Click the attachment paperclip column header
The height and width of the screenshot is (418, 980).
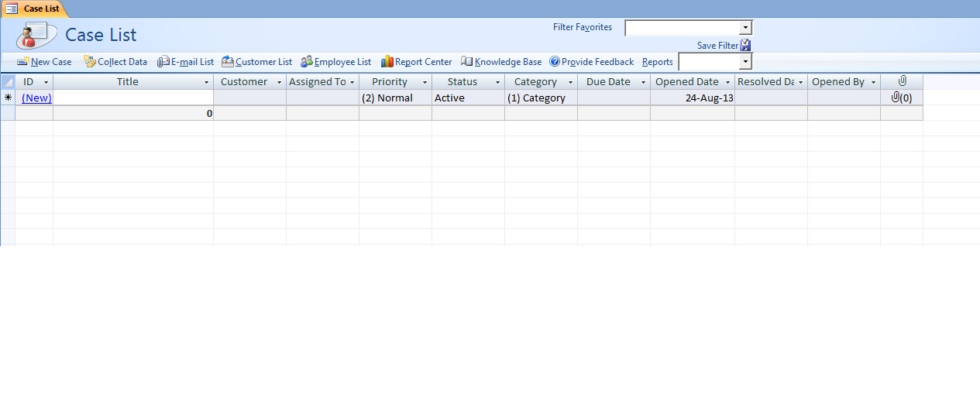pos(902,81)
